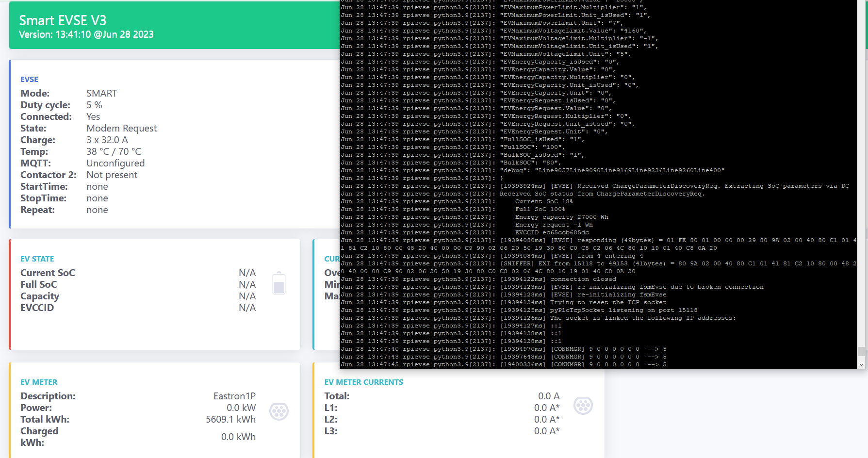
Task: Click the EV METER card heading
Action: [39, 382]
